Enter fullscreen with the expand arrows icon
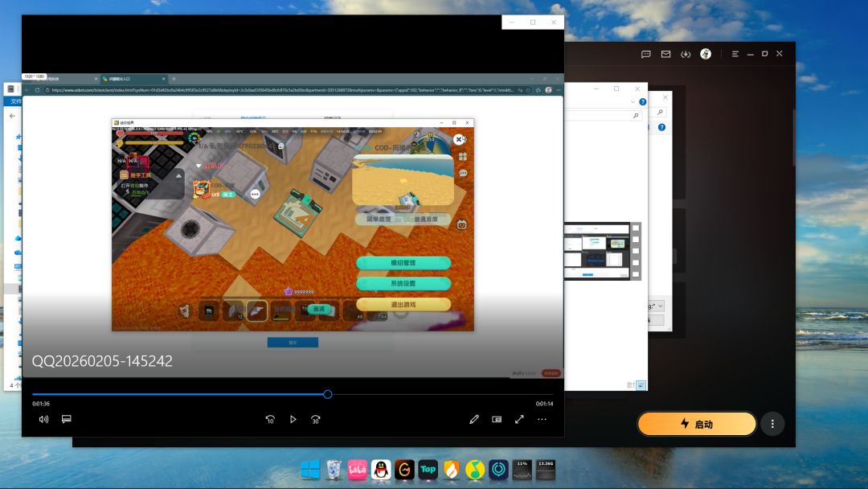The height and width of the screenshot is (489, 868). click(x=519, y=419)
